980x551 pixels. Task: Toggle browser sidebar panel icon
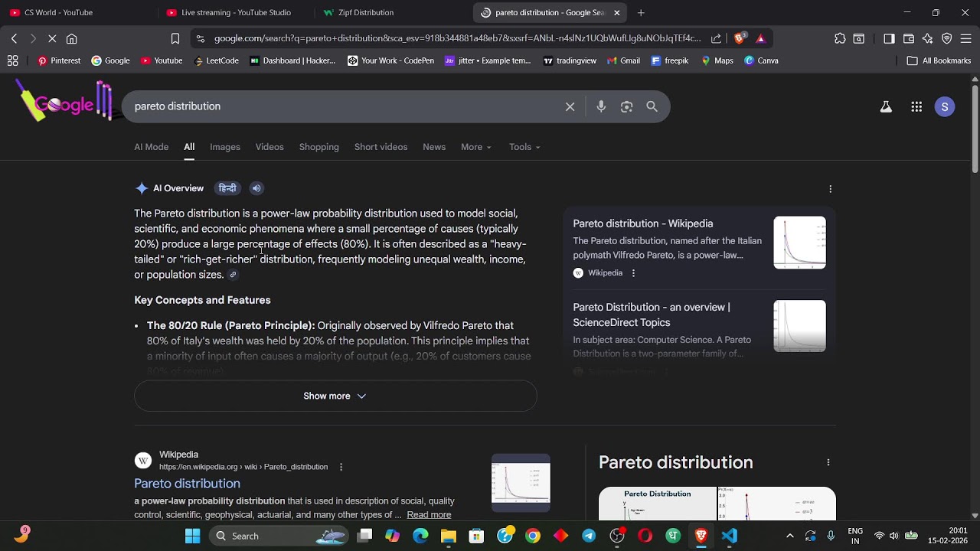pyautogui.click(x=889, y=38)
